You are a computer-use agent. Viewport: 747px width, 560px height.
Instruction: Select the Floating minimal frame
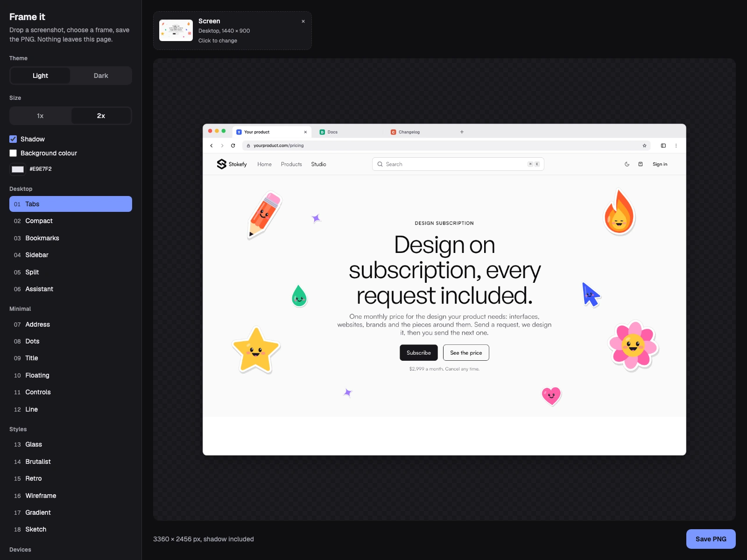click(x=70, y=375)
